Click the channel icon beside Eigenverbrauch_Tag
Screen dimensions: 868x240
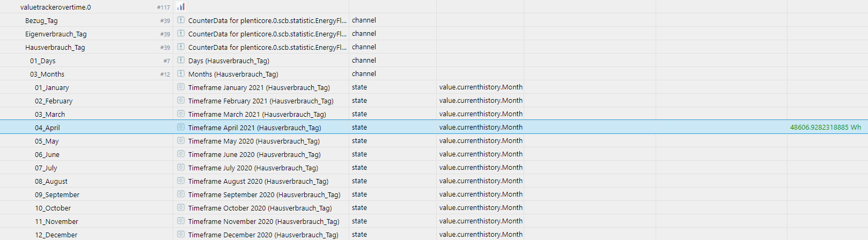pos(181,34)
